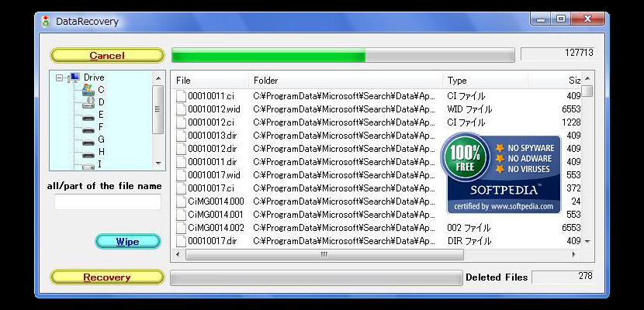
Task: Click file icon for CiMG0014.000
Action: pos(181,201)
